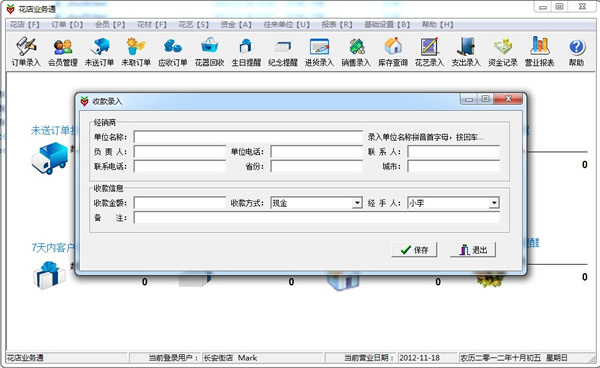Screen dimensions: 600x368
Task: Focus the 负责人 input field
Action: coord(179,151)
